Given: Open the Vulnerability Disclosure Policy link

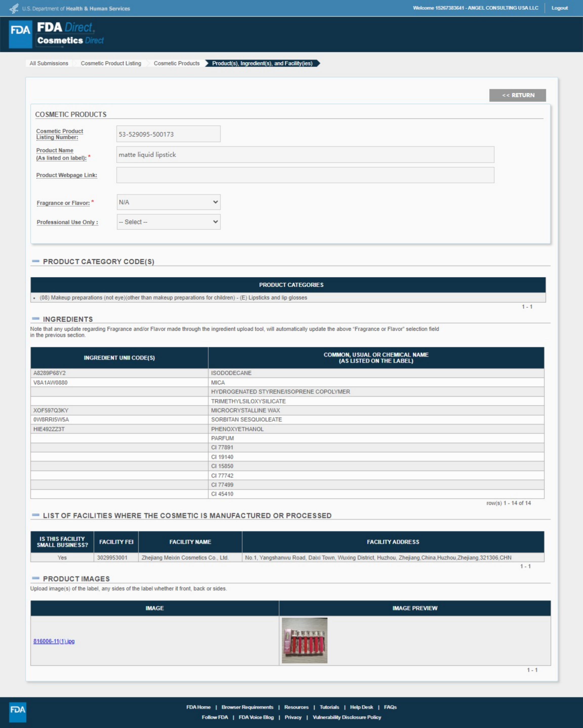Looking at the screenshot, I should [347, 717].
